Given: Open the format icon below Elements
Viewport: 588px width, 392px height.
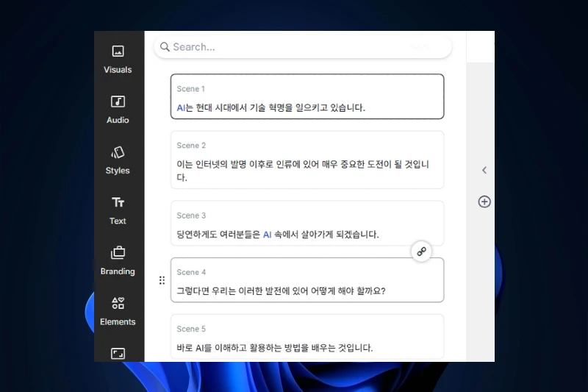Looking at the screenshot, I should (118, 353).
